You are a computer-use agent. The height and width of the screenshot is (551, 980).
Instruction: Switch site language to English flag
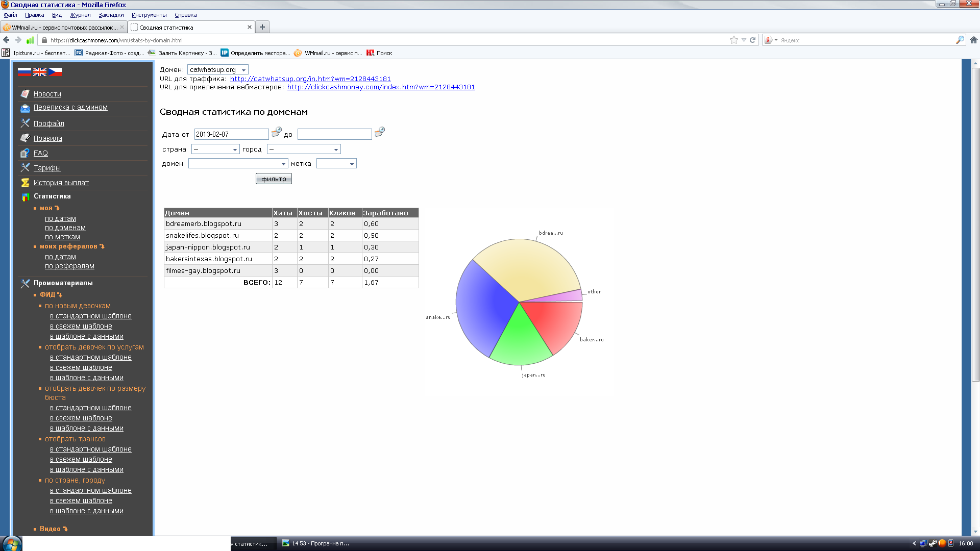40,72
